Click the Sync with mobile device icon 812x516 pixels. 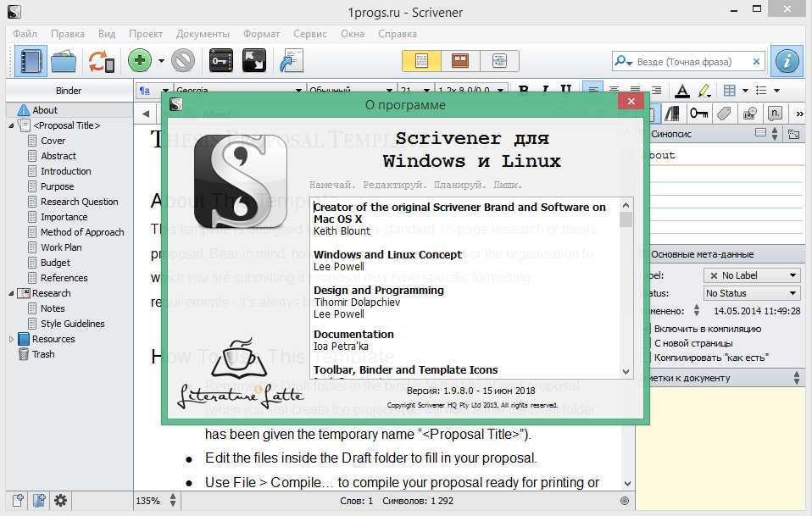(x=101, y=61)
